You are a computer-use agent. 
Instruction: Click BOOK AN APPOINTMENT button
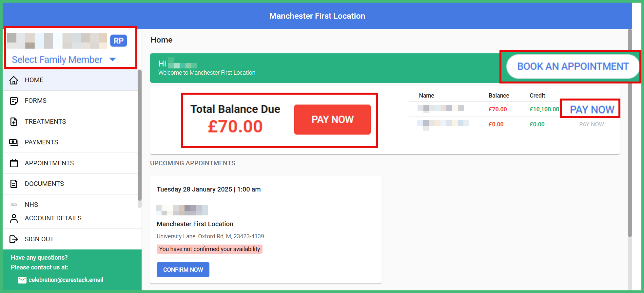point(573,66)
